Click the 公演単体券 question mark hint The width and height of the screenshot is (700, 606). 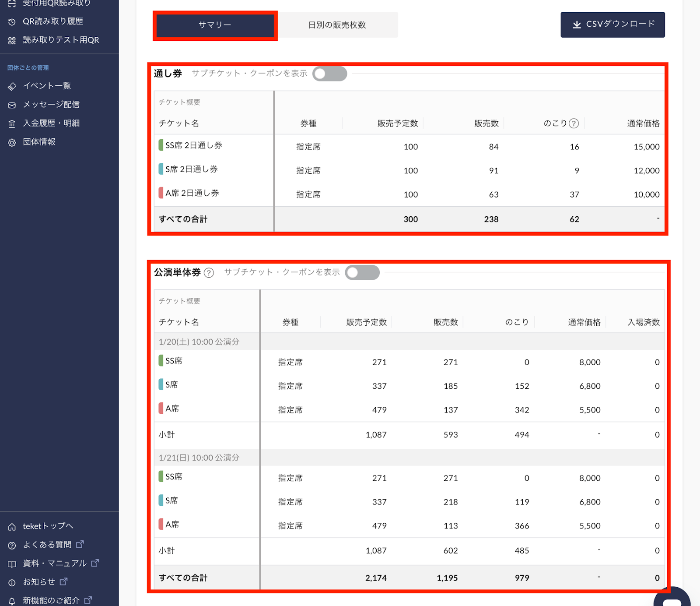(210, 273)
